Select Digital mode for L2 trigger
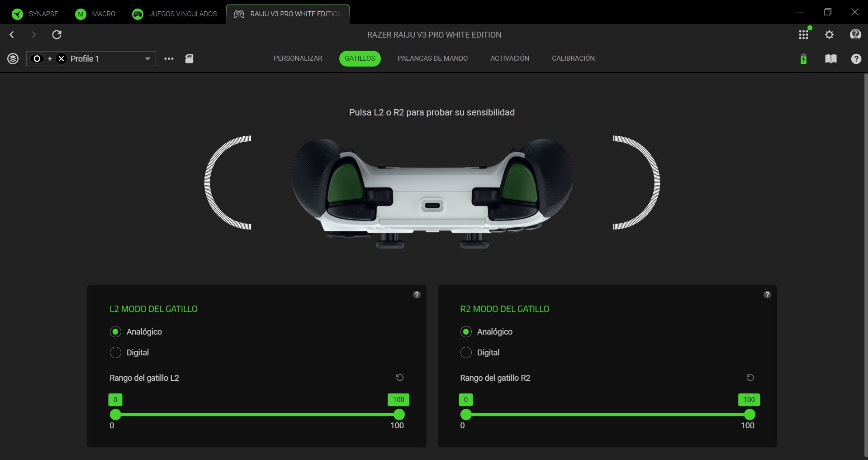The width and height of the screenshot is (868, 460). click(116, 353)
